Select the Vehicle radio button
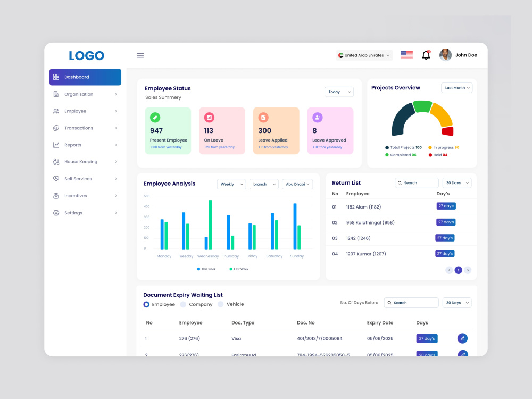Viewport: 532px width, 399px height. tap(221, 304)
